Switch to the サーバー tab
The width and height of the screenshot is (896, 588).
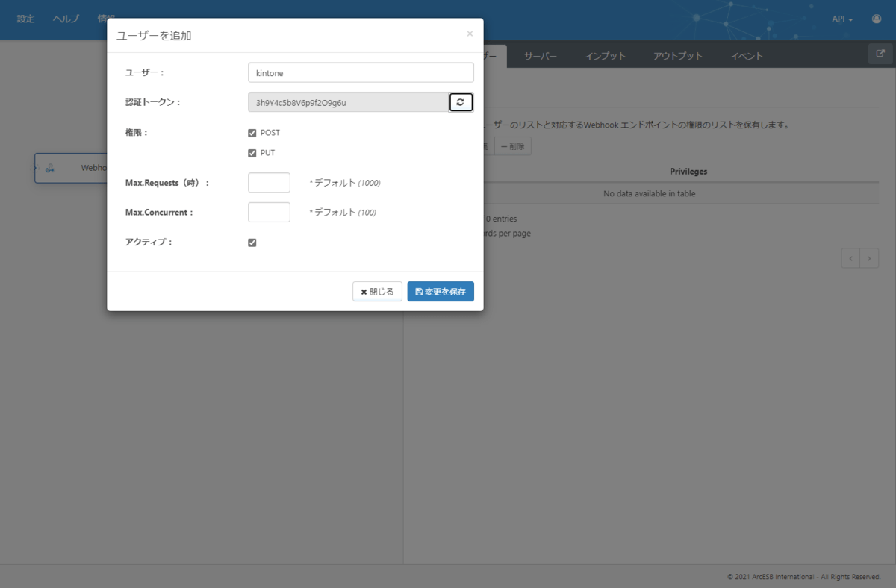pos(540,55)
